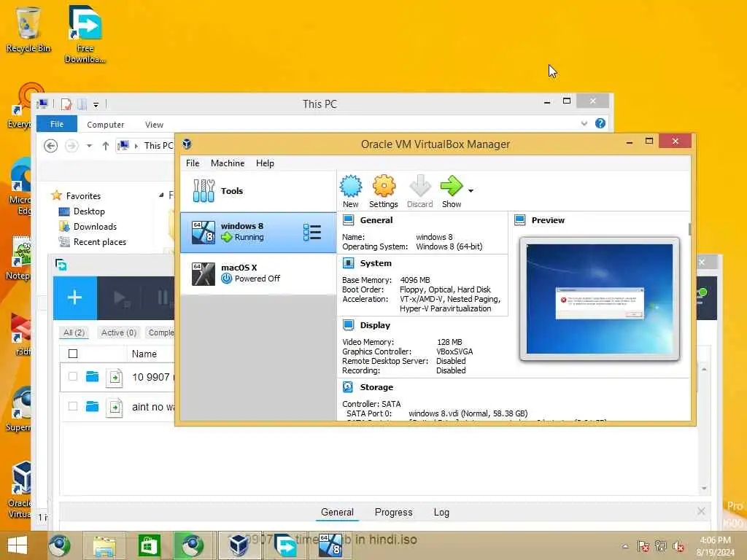The image size is (747, 560).
Task: Select the macOS X virtual machine
Action: 258,273
